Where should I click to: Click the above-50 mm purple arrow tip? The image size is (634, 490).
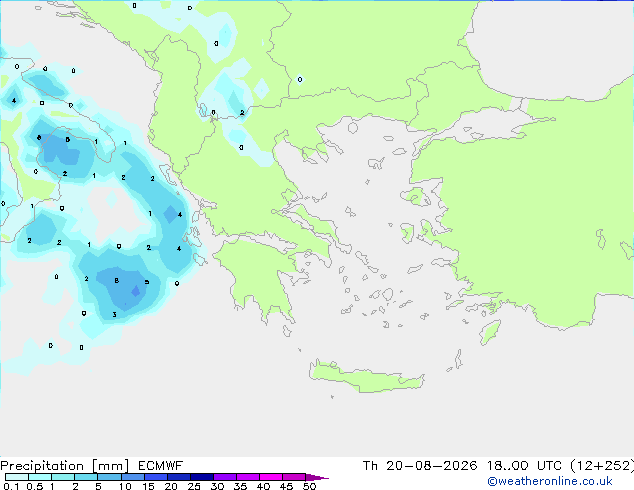coord(317,477)
